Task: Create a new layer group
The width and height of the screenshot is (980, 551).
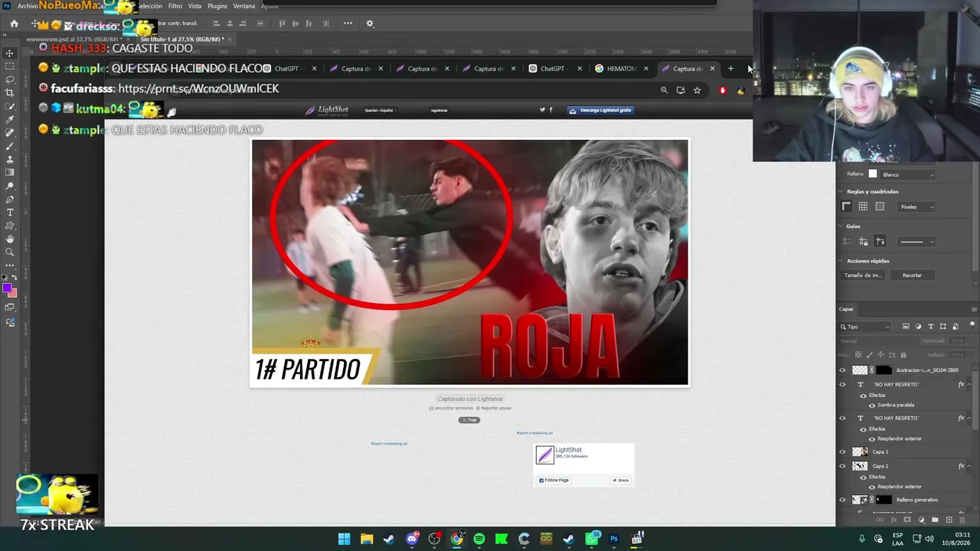Action: 935,520
